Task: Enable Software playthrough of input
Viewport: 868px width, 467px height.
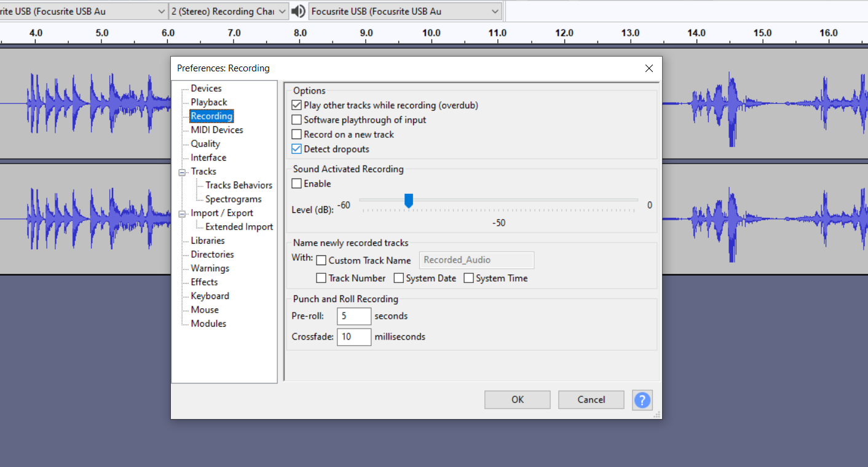Action: (296, 120)
